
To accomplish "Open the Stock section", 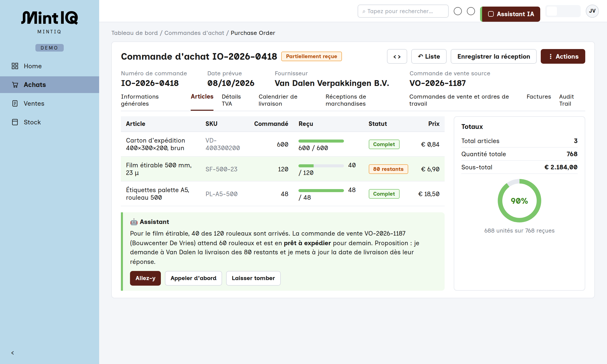I will click(50, 122).
